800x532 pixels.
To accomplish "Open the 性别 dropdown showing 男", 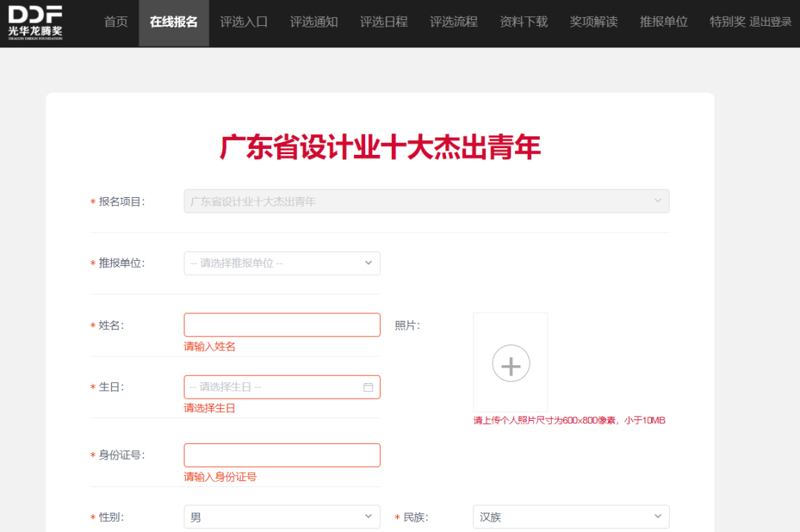I will coord(282,516).
